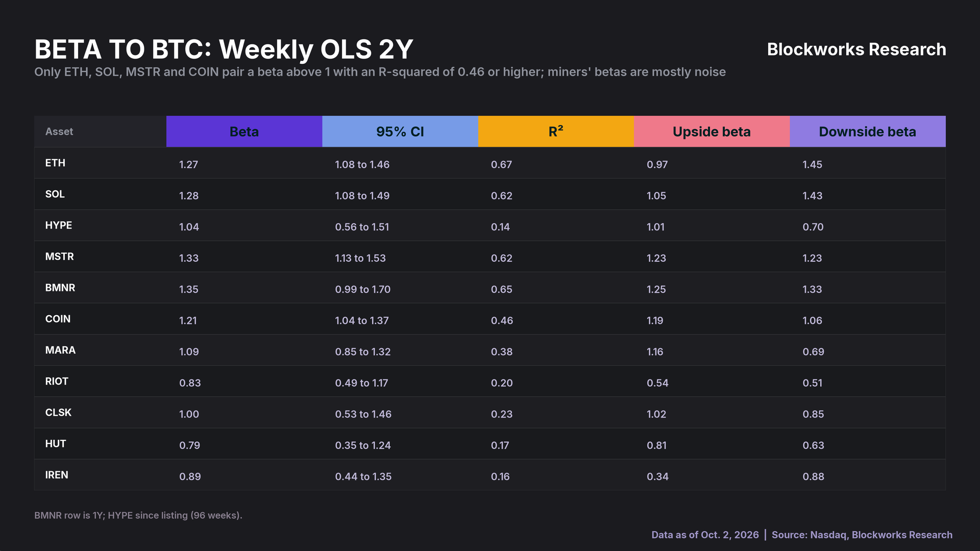Click HYPE R² value 0.14
Image resolution: width=980 pixels, height=551 pixels.
(x=500, y=227)
